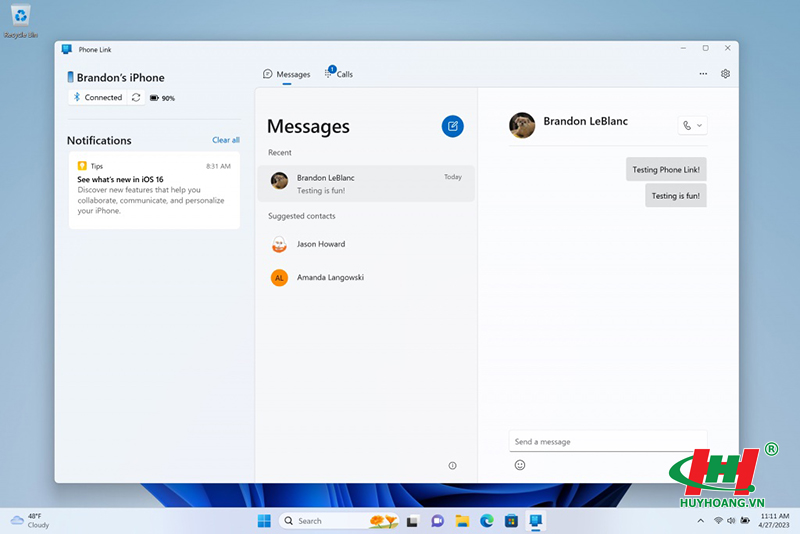The height and width of the screenshot is (534, 800).
Task: Open the Brandon LeBlanc recent conversation
Action: pos(366,184)
